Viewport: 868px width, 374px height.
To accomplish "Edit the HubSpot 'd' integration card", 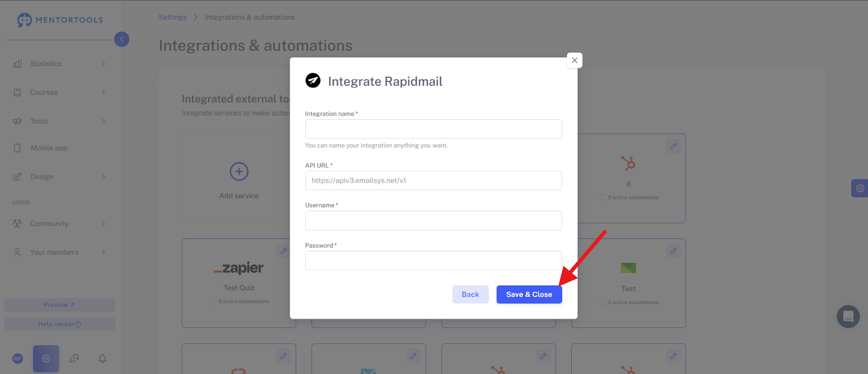I will (673, 146).
